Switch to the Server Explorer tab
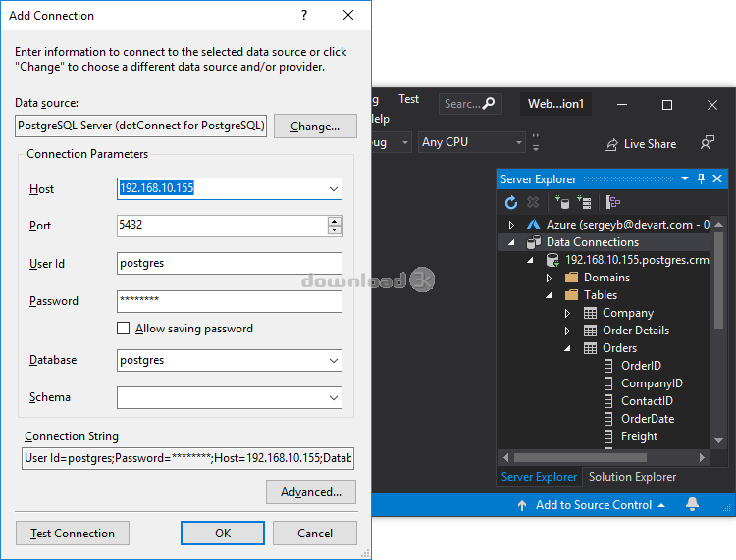Screen dimensions: 736x560 [x=539, y=477]
